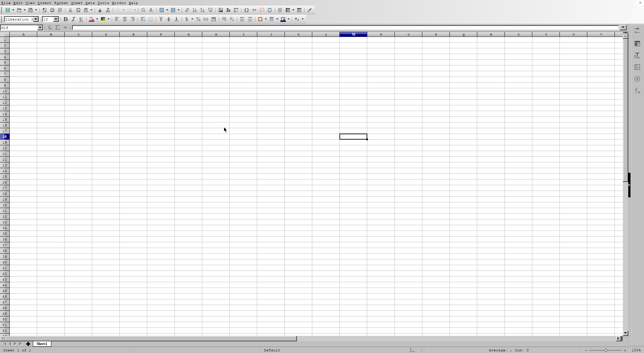The height and width of the screenshot is (353, 644).
Task: Open sidebar Properties panel icon
Action: (637, 44)
